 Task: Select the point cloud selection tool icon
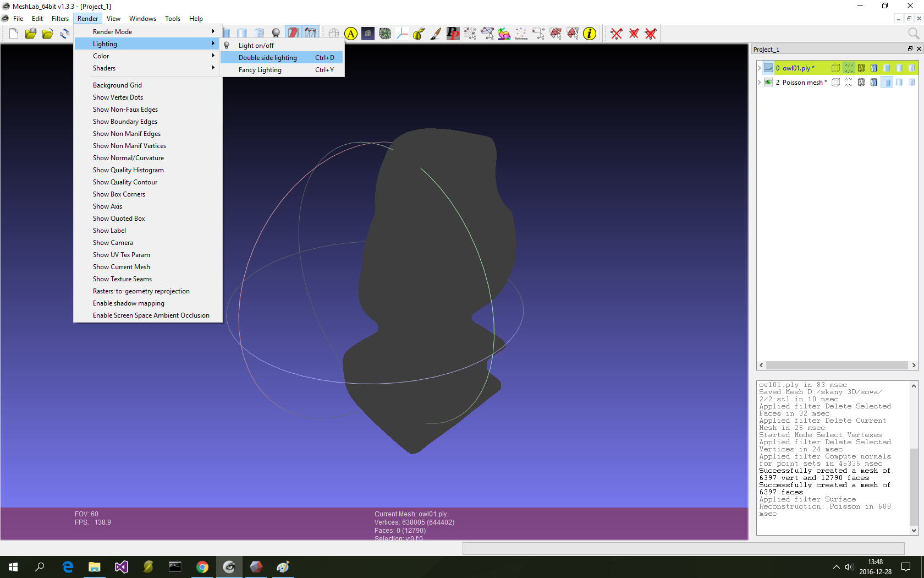(x=470, y=34)
